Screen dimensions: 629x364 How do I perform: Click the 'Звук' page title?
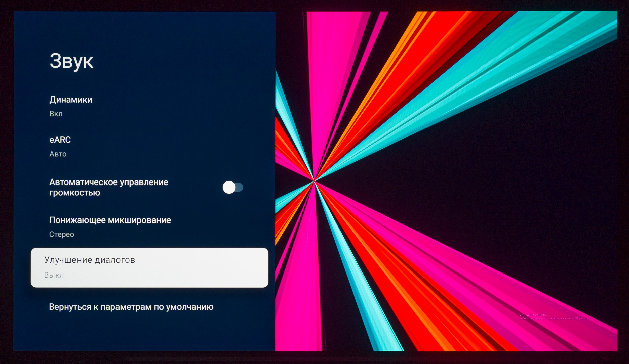click(x=71, y=61)
